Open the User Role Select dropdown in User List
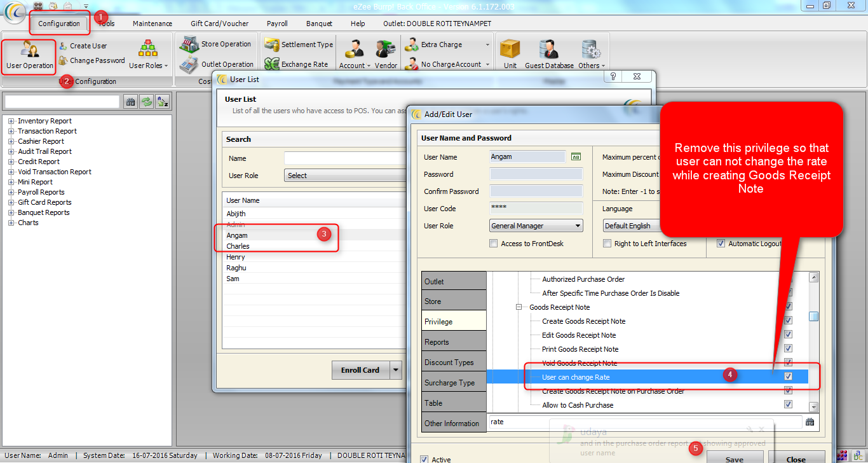Viewport: 868px width, 463px height. pyautogui.click(x=345, y=176)
